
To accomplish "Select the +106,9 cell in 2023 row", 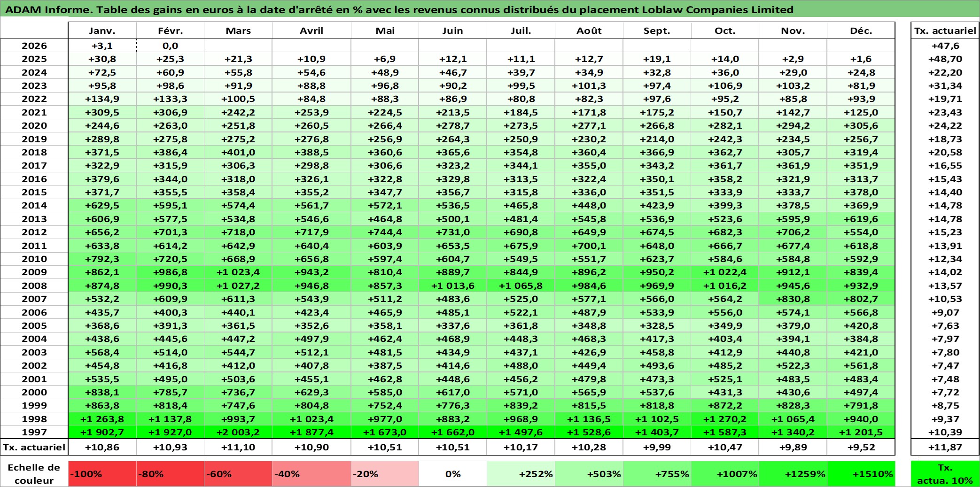I will point(725,85).
